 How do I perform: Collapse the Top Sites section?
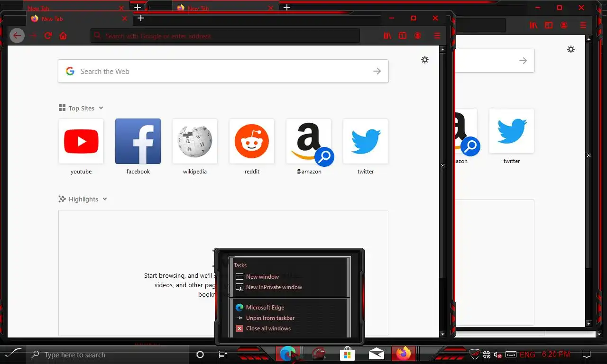tap(81, 108)
